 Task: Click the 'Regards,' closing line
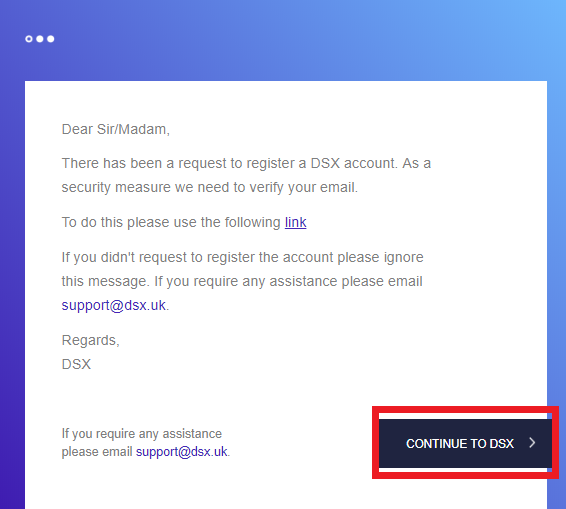click(x=90, y=340)
